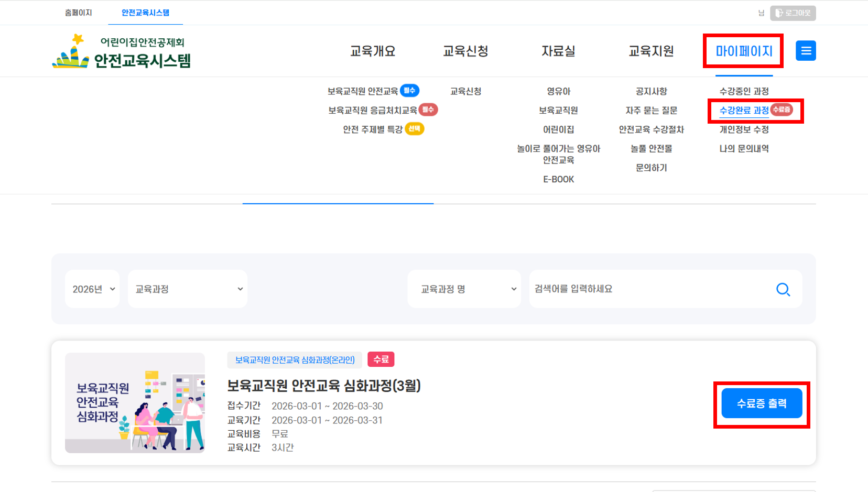Open the blue hamburger menu icon
This screenshot has height=492, width=868.
pos(806,51)
